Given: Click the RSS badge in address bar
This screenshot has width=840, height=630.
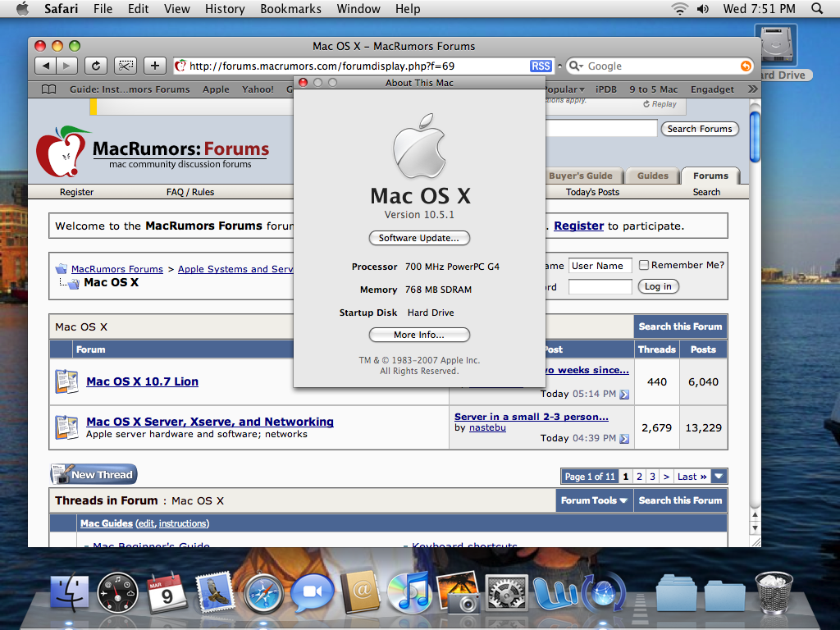Looking at the screenshot, I should pyautogui.click(x=541, y=66).
